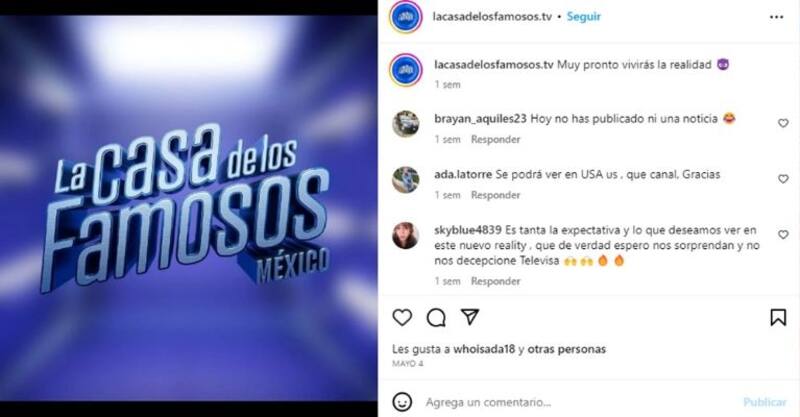
Task: Click the header profile avatar
Action: click(x=406, y=17)
